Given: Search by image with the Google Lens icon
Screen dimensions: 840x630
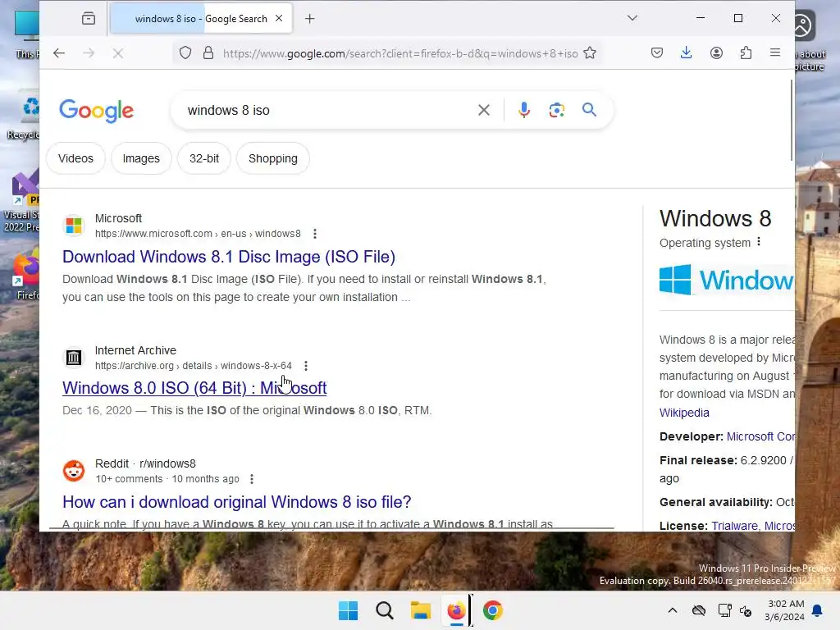Looking at the screenshot, I should click(557, 110).
